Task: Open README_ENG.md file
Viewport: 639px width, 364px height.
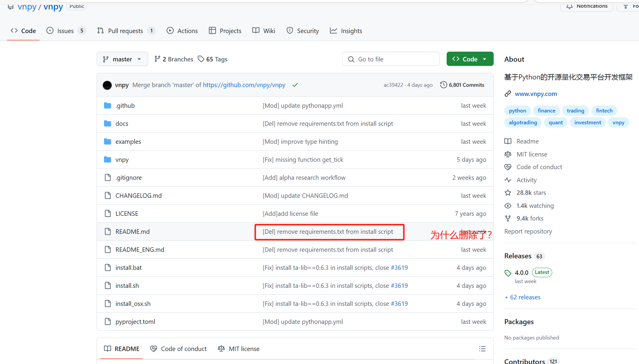Action: (140, 249)
